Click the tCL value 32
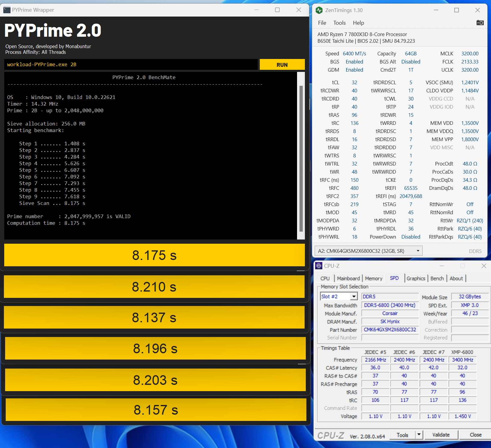Screen dimensions: 491x448 (x=354, y=82)
